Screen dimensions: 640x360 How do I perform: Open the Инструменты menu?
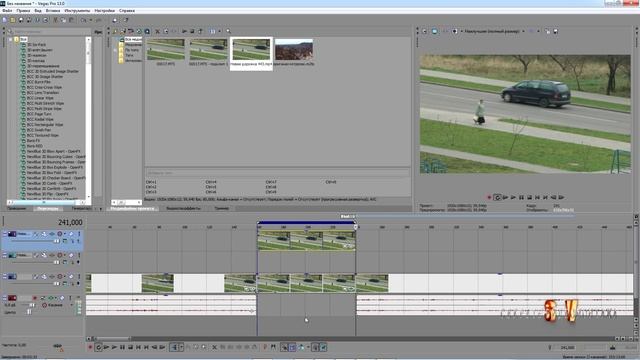tap(77, 11)
